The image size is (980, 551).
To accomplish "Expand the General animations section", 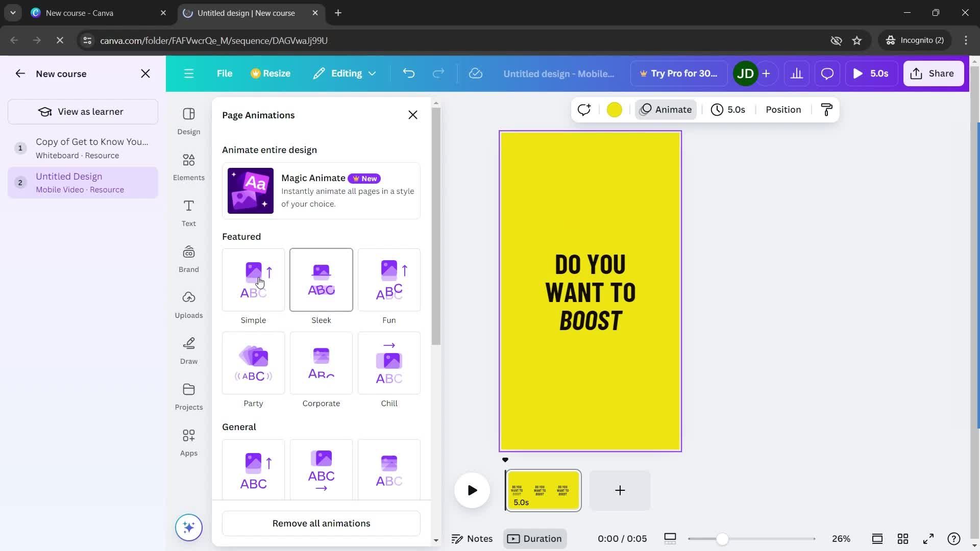I will (x=239, y=427).
